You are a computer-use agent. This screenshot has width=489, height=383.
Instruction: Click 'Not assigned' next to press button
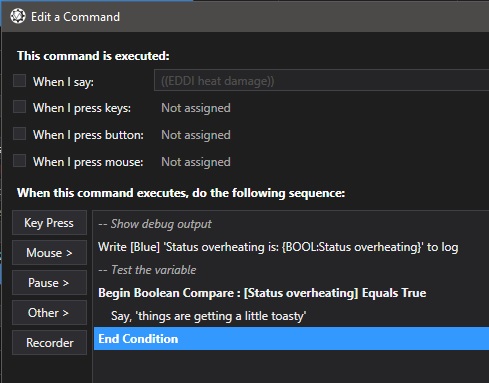coord(196,135)
